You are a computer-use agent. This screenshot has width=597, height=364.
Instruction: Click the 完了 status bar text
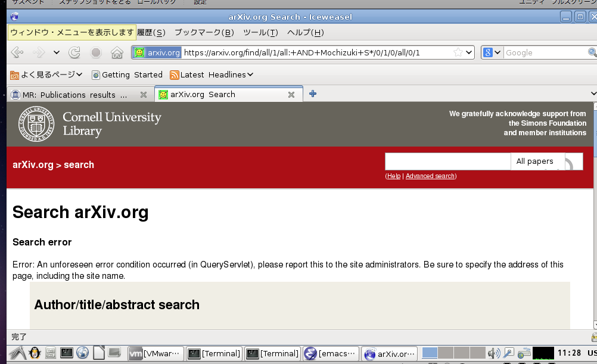18,337
